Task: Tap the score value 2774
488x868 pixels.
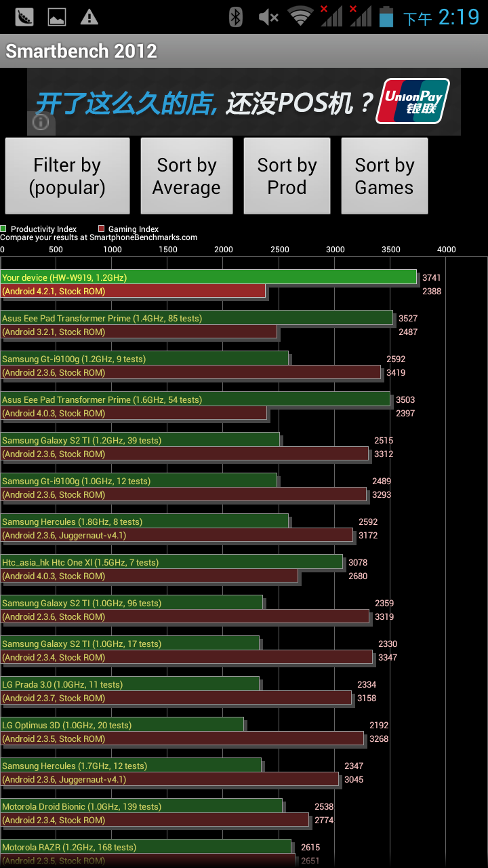Action: (324, 821)
